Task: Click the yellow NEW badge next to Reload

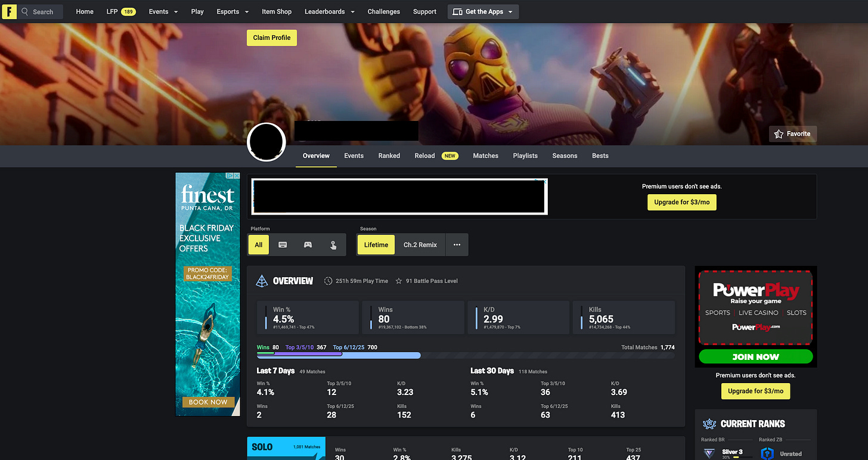Action: click(449, 156)
